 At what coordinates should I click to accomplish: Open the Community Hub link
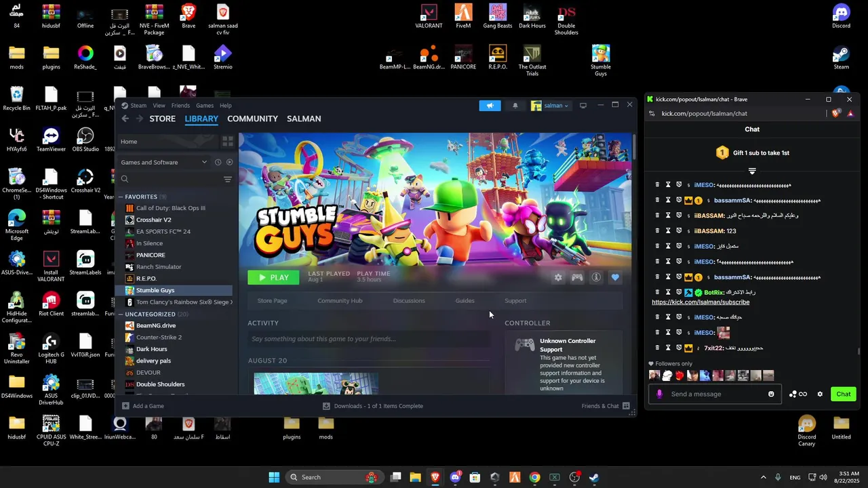340,300
